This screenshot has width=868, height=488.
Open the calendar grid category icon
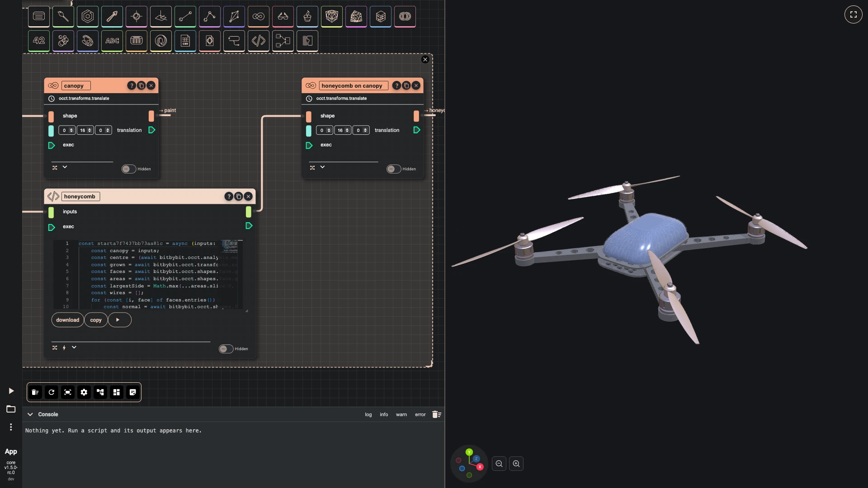pos(137,41)
